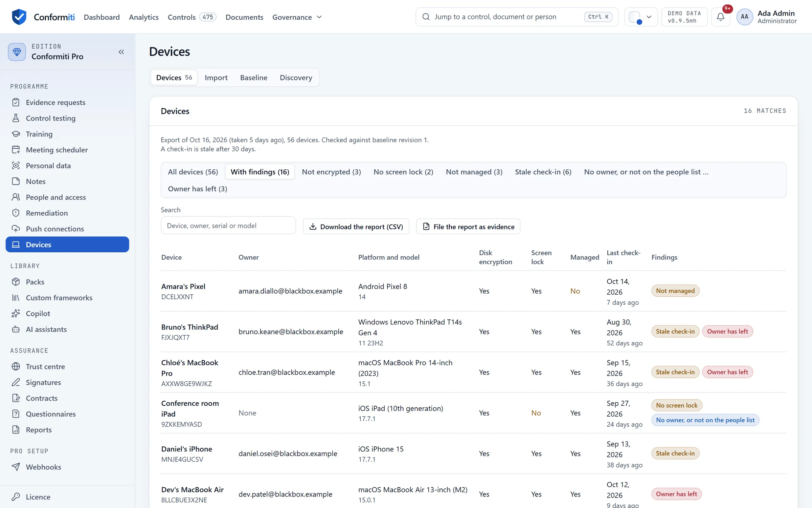Viewport: 812px width, 508px height.
Task: Switch to the Discovery tab
Action: pos(296,78)
